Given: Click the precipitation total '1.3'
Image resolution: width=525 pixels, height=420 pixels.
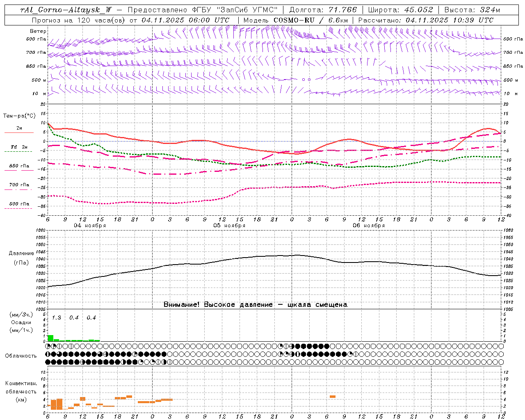Looking at the screenshot, I should click(x=56, y=318).
